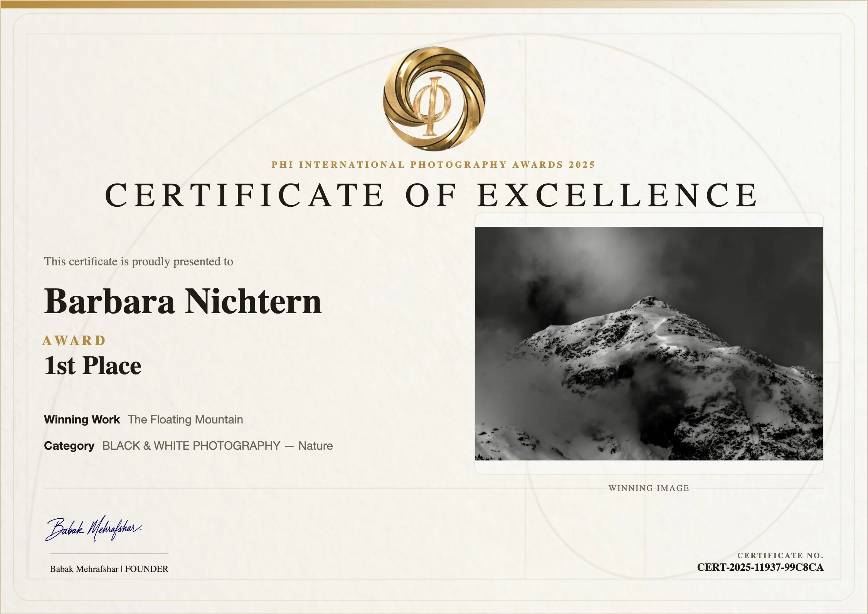Click the 'Winning Work' label
868x614 pixels.
coord(82,420)
